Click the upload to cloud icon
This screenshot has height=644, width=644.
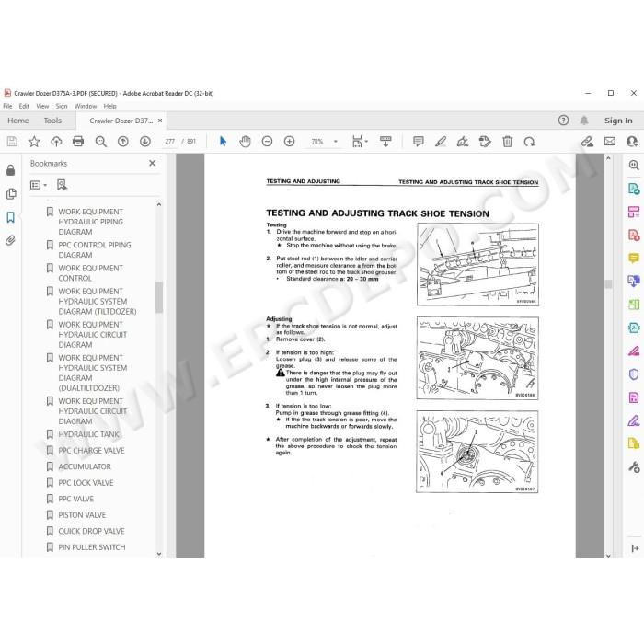56,142
